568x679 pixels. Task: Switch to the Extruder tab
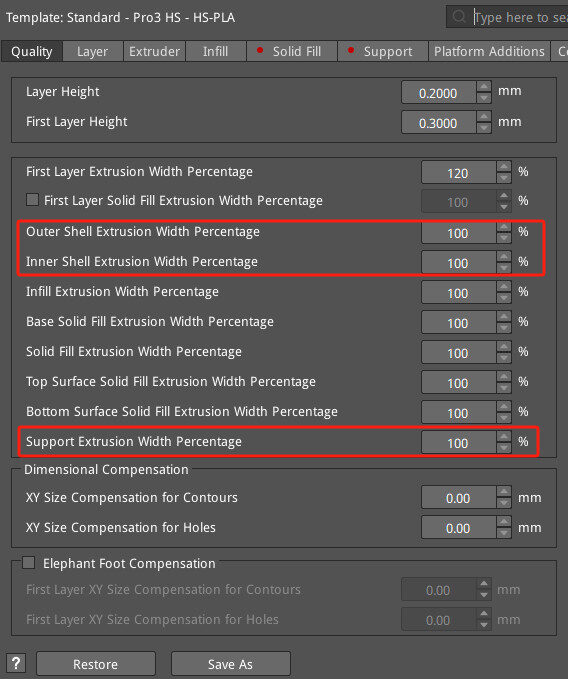(x=155, y=52)
